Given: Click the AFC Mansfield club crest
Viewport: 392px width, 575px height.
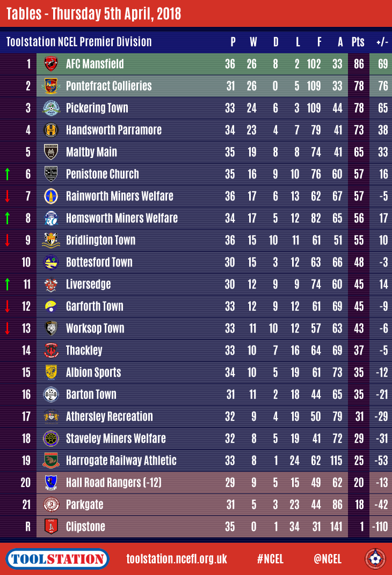Looking at the screenshot, I should (50, 64).
